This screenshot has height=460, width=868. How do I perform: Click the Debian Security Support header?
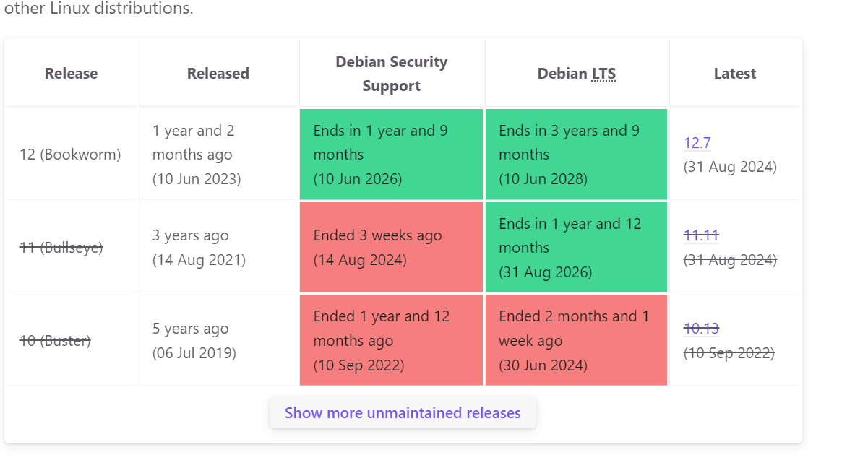click(x=392, y=74)
